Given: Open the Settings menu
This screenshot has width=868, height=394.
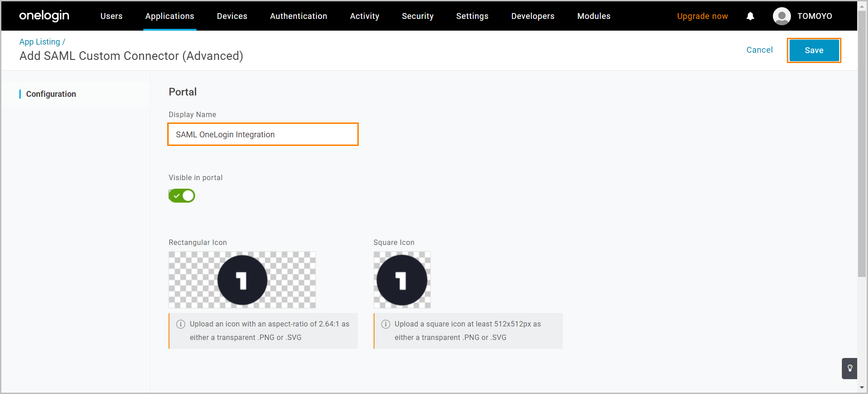Looking at the screenshot, I should tap(472, 16).
